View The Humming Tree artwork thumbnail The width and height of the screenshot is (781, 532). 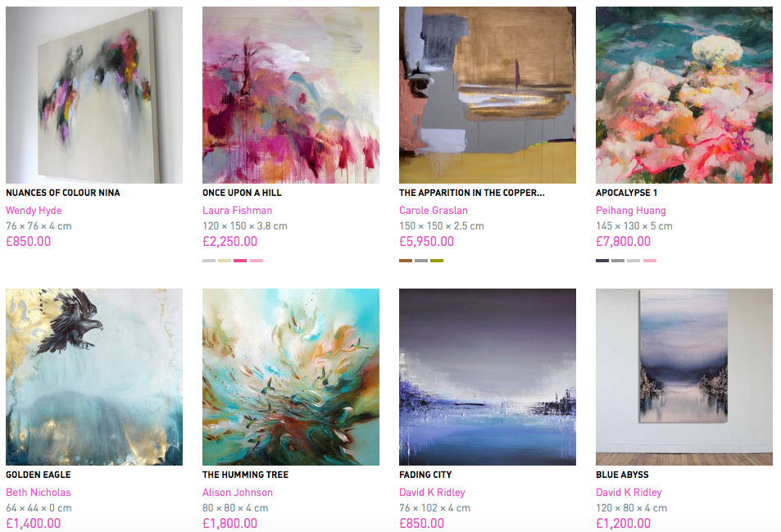click(x=291, y=377)
